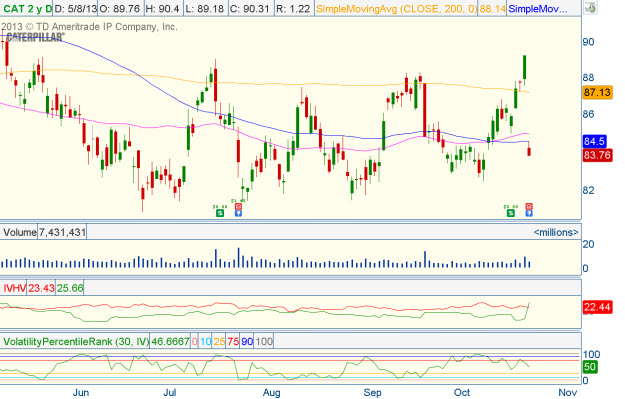This screenshot has height=399, width=625.
Task: Click the Caterpillar logo on the chart
Action: click(x=35, y=37)
